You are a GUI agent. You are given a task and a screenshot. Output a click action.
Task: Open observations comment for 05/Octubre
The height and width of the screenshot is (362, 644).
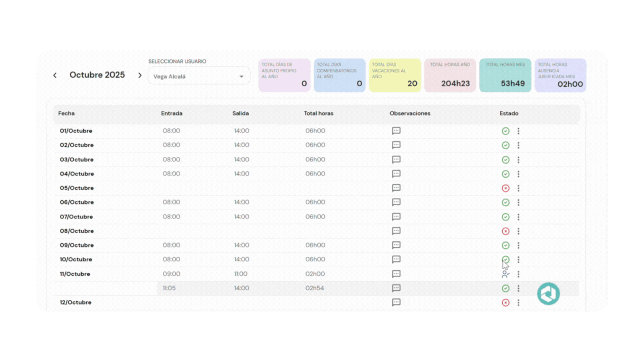396,188
